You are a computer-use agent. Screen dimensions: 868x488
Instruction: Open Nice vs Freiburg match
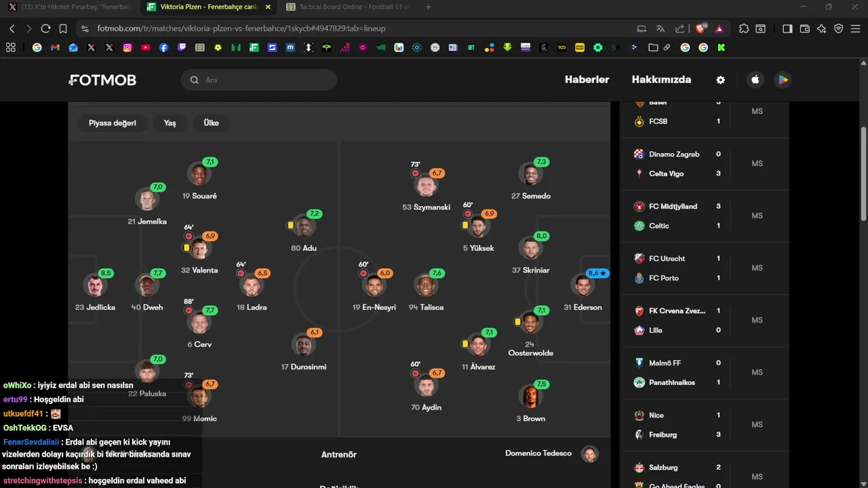[x=705, y=425]
